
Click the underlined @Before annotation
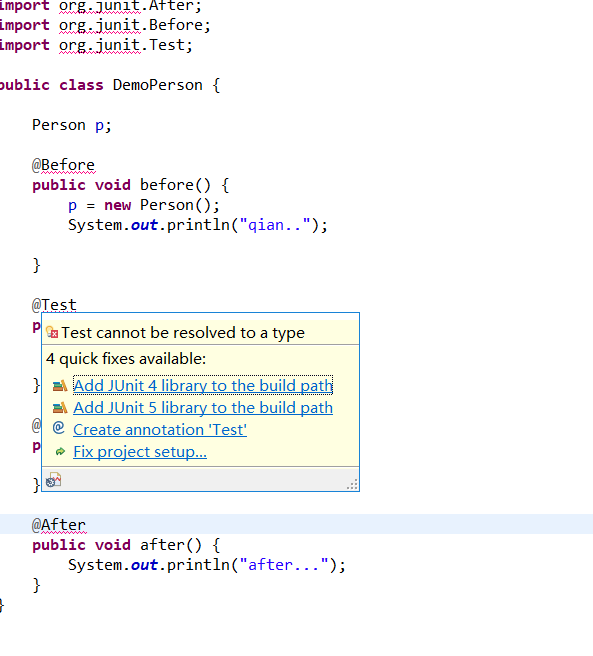(64, 165)
